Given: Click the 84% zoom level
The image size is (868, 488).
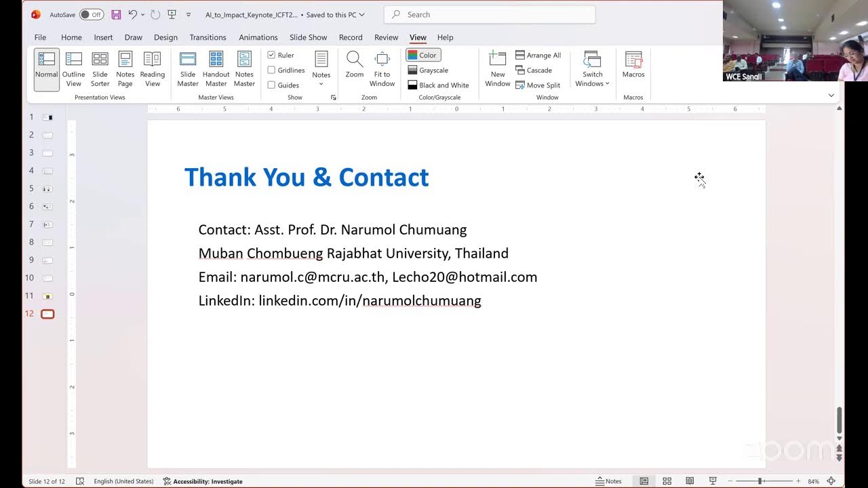Looking at the screenshot, I should [x=813, y=481].
